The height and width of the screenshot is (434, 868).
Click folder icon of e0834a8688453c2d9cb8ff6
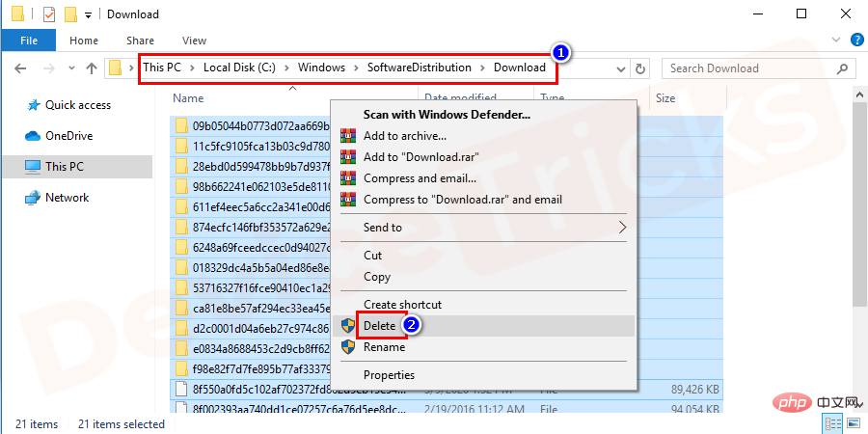coord(181,348)
